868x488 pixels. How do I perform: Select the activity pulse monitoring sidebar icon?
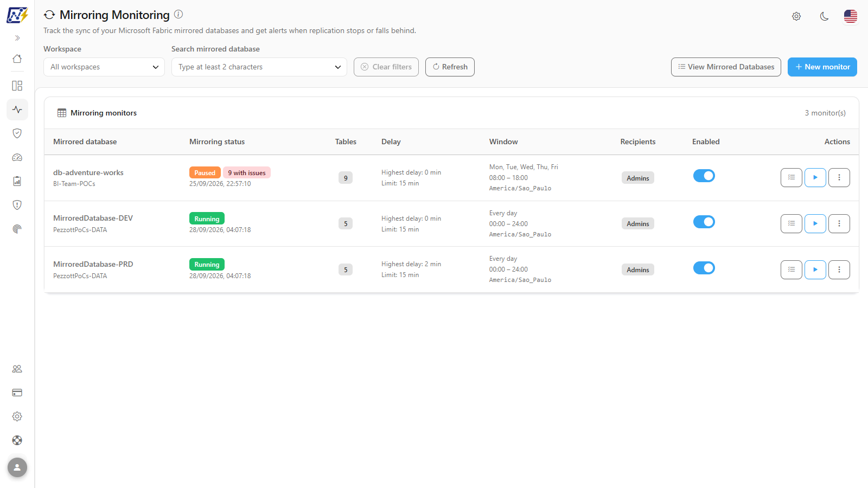tap(17, 110)
